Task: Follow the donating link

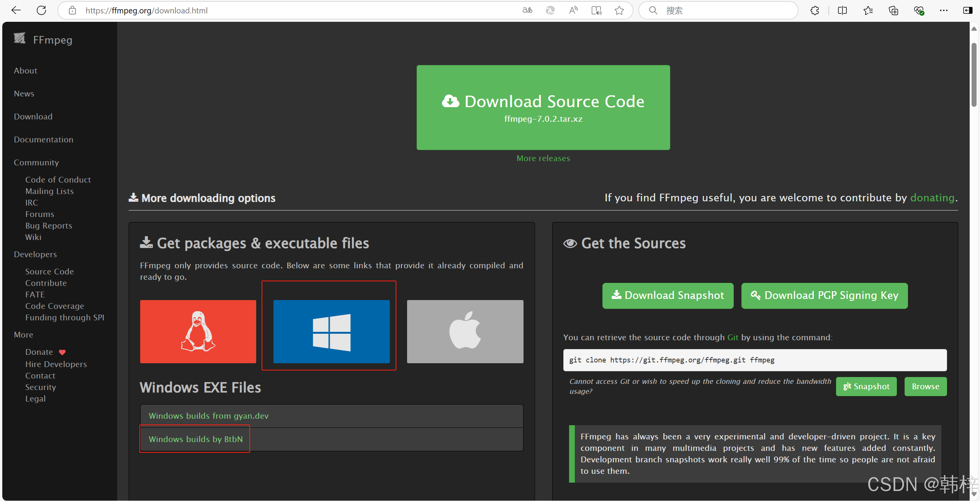Action: tap(932, 198)
